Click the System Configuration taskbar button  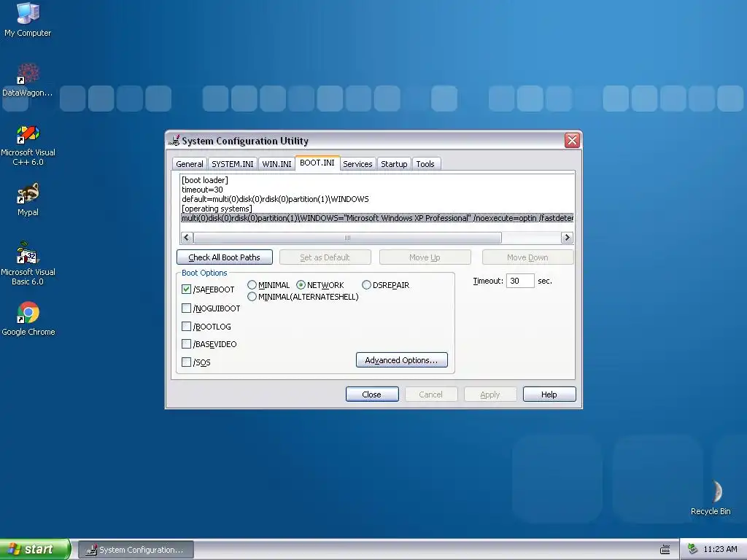[x=136, y=550]
